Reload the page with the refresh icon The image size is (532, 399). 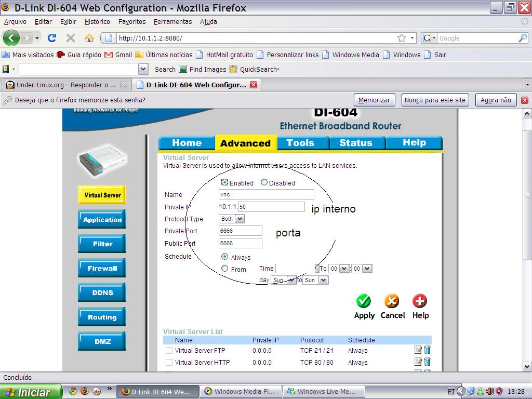[52, 37]
